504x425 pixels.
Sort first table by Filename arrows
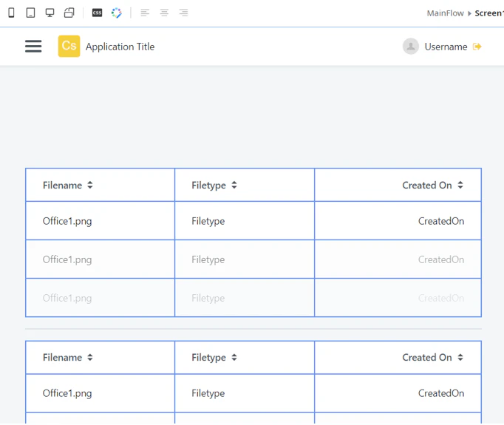[x=90, y=185]
